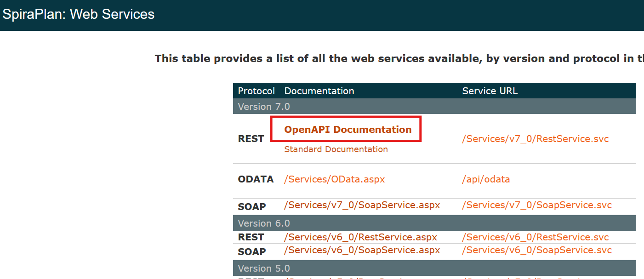The image size is (644, 279).
Task: Open the /Services/v7_0/SoapService.aspx documentation link
Action: [x=362, y=205]
